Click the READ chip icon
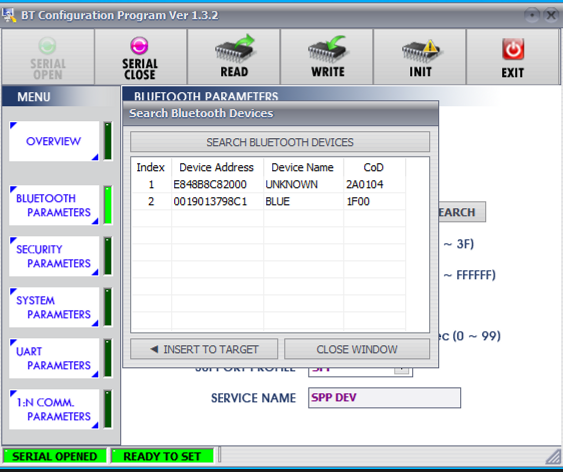The image size is (563, 472). (x=235, y=49)
